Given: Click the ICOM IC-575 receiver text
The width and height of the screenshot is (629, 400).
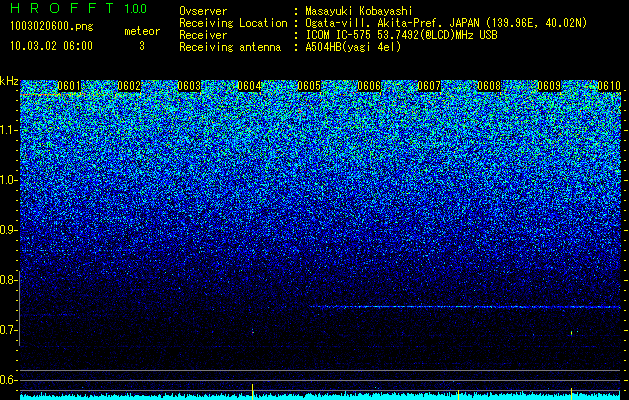Looking at the screenshot, I should tap(401, 35).
